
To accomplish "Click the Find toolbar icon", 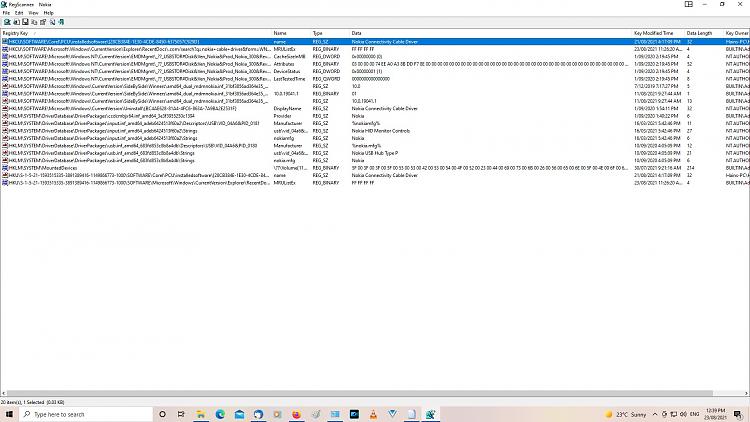I will [52, 22].
